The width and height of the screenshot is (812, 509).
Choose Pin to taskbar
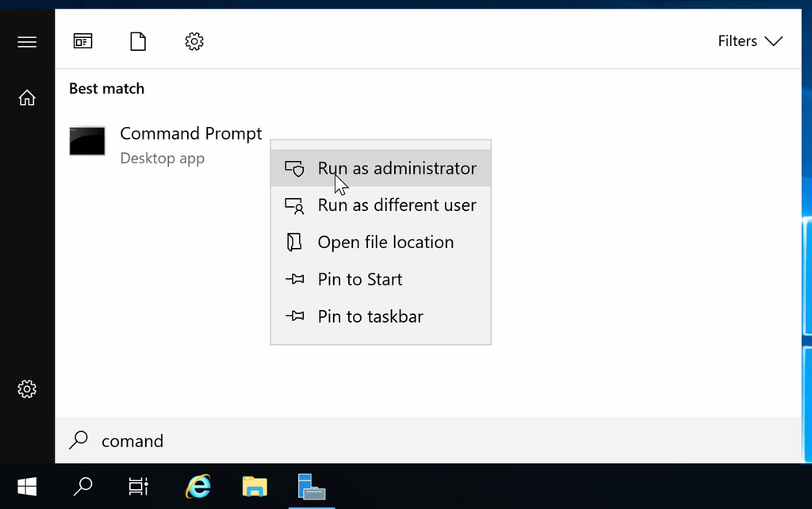[x=381, y=316]
